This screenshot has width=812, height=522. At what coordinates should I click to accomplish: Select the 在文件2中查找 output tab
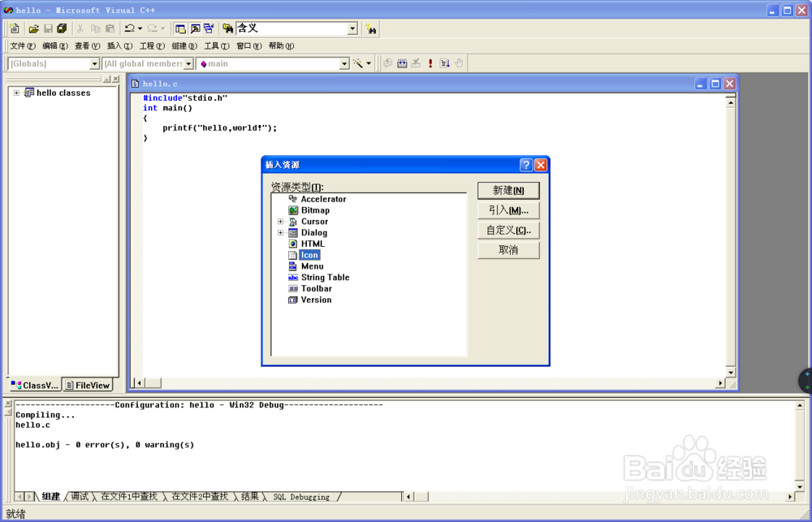(200, 497)
